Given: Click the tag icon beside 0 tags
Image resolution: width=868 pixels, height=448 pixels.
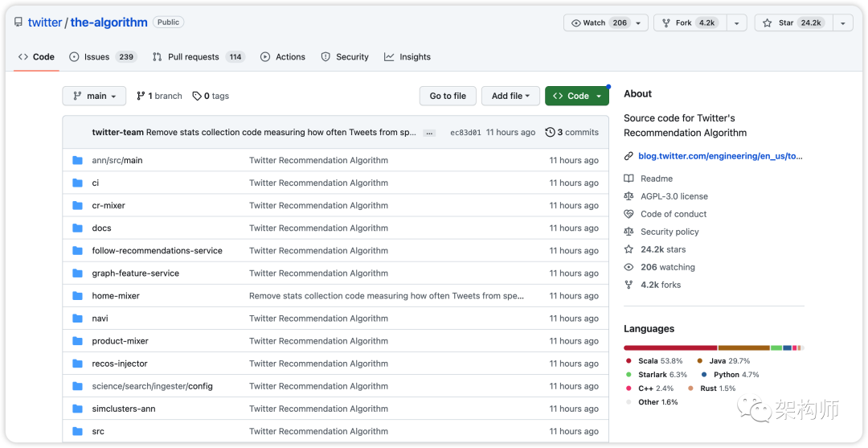Looking at the screenshot, I should (197, 96).
